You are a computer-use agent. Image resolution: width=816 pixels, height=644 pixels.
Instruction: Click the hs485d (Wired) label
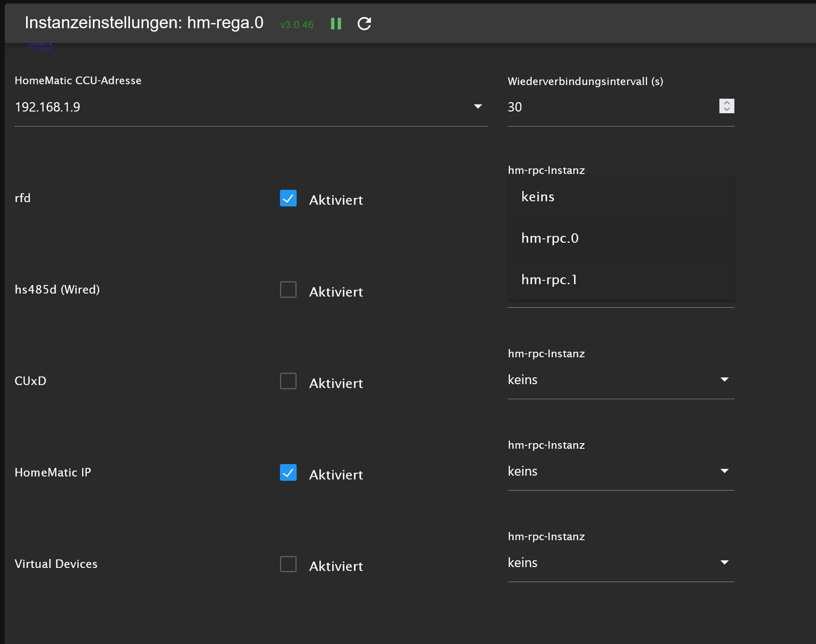pos(57,290)
